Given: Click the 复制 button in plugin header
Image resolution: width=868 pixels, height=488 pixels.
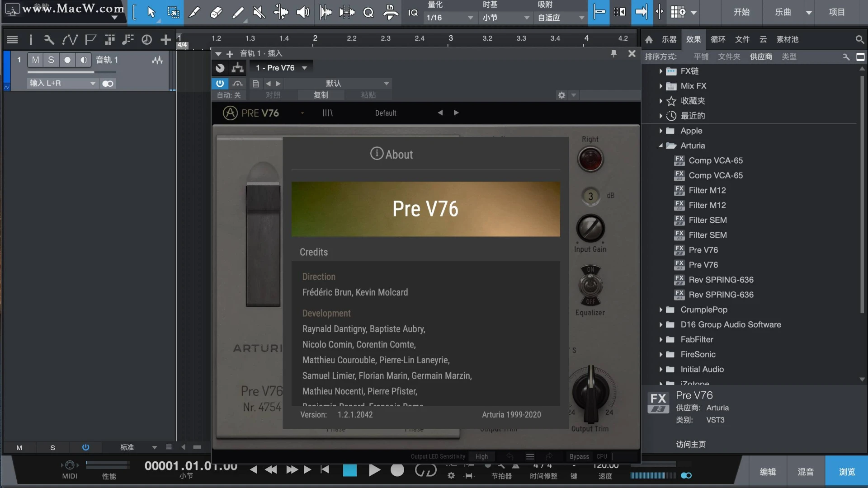Looking at the screenshot, I should (x=321, y=95).
